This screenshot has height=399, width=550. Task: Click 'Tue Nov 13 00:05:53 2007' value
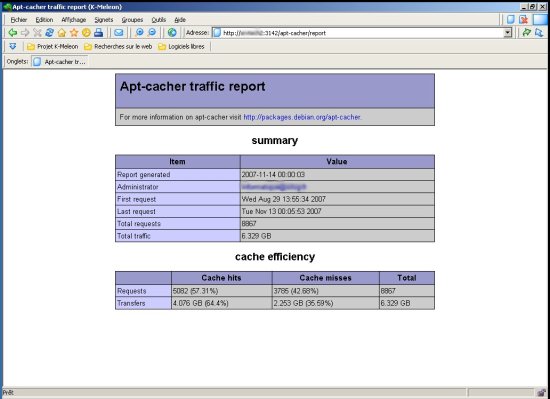coord(281,211)
